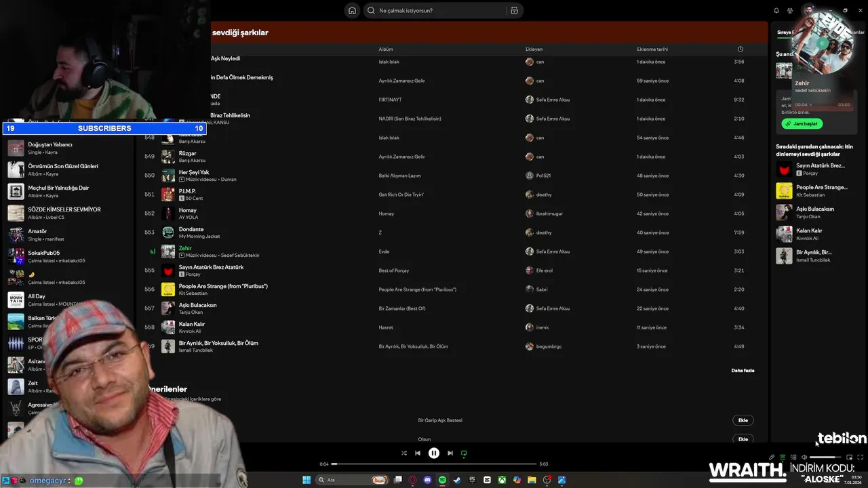Screen dimensions: 868x488
Task: Open the Friend Activity icon
Action: point(790,10)
